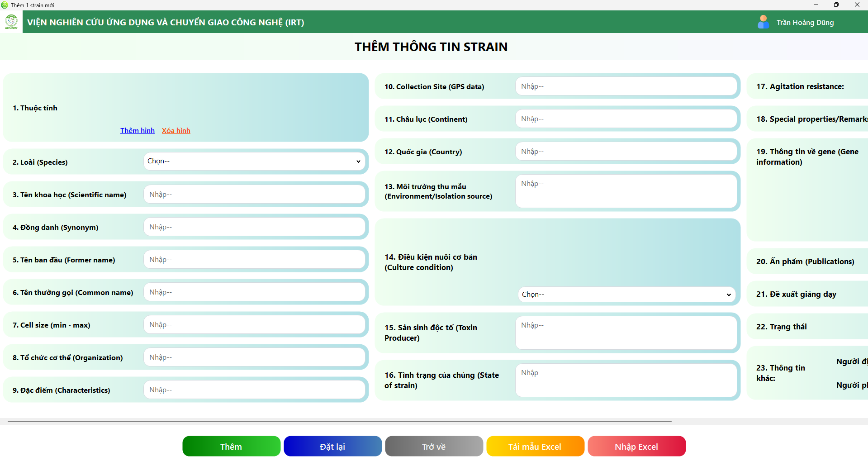Click the State of strain text area
The image size is (868, 466).
pyautogui.click(x=626, y=380)
